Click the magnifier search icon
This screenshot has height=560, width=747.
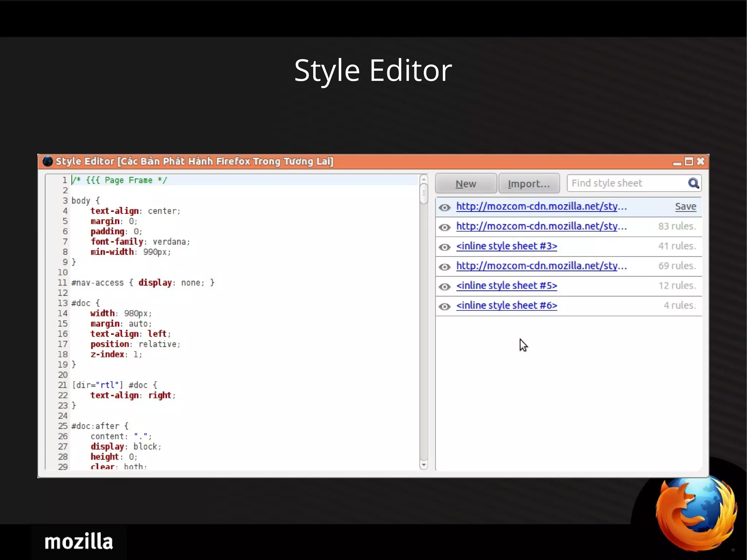(x=693, y=183)
